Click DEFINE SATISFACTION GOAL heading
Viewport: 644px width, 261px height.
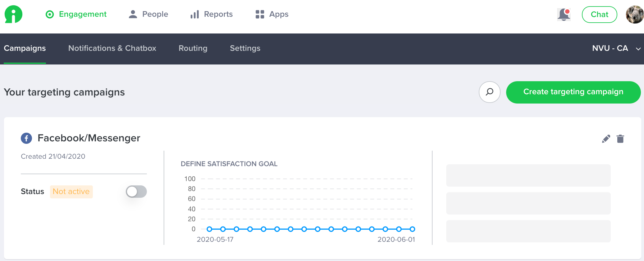229,164
